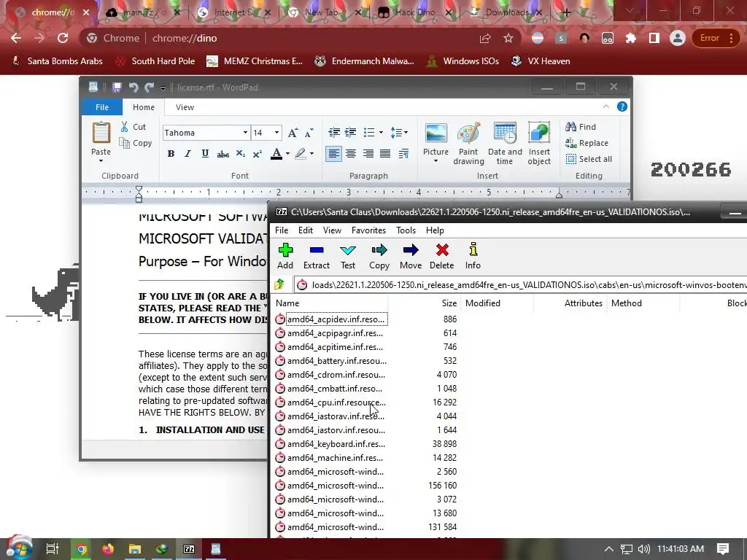
Task: Collapse the WordPad ribbon
Action: (x=606, y=106)
